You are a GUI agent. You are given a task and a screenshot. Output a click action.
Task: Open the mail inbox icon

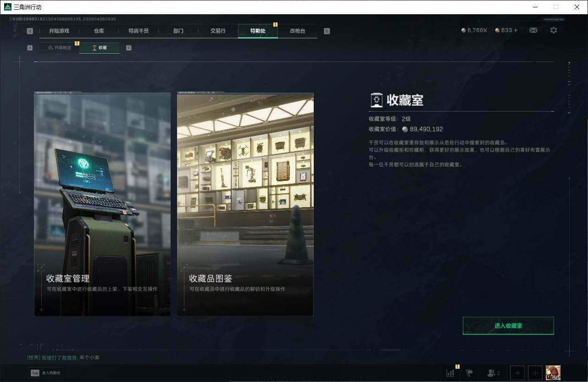(x=533, y=30)
